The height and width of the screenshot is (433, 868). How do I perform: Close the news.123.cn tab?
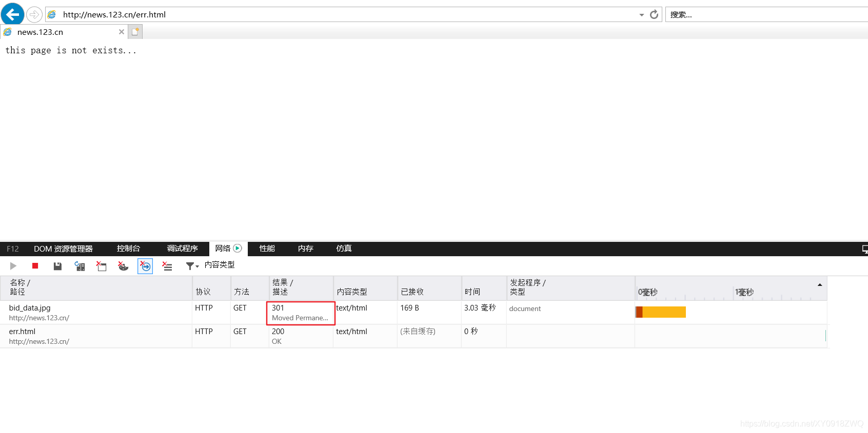122,32
